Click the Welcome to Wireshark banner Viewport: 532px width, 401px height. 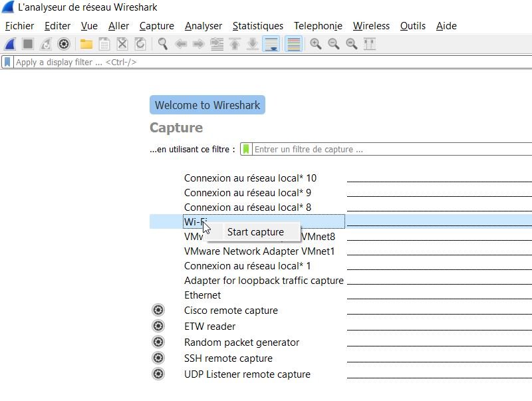click(207, 105)
